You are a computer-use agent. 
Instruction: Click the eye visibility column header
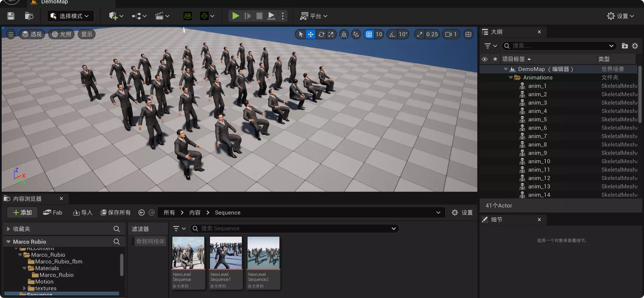pyautogui.click(x=485, y=59)
